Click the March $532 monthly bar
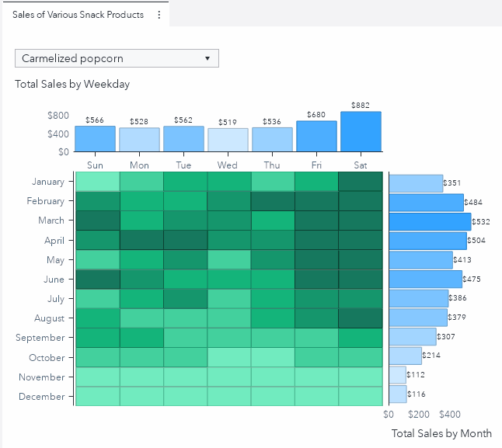502x448 pixels. 430,221
